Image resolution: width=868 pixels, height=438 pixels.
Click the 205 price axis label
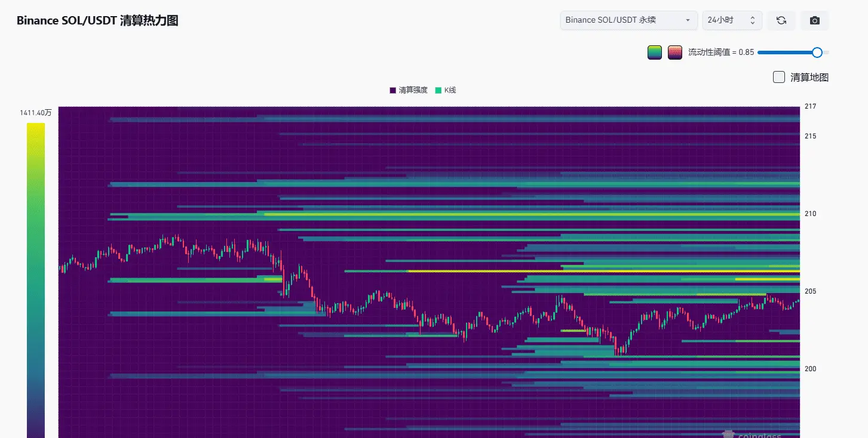[x=810, y=291]
